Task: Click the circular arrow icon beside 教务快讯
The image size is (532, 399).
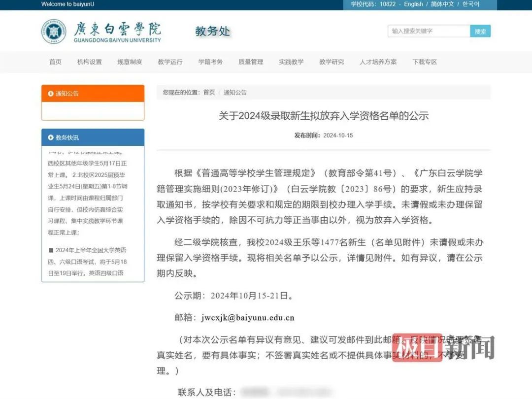Action: click(51, 137)
